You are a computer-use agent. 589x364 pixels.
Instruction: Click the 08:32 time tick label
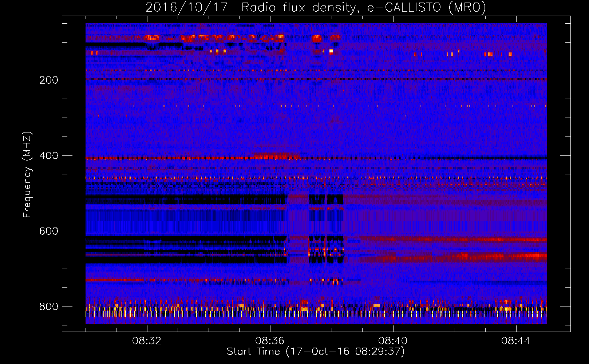coord(147,341)
